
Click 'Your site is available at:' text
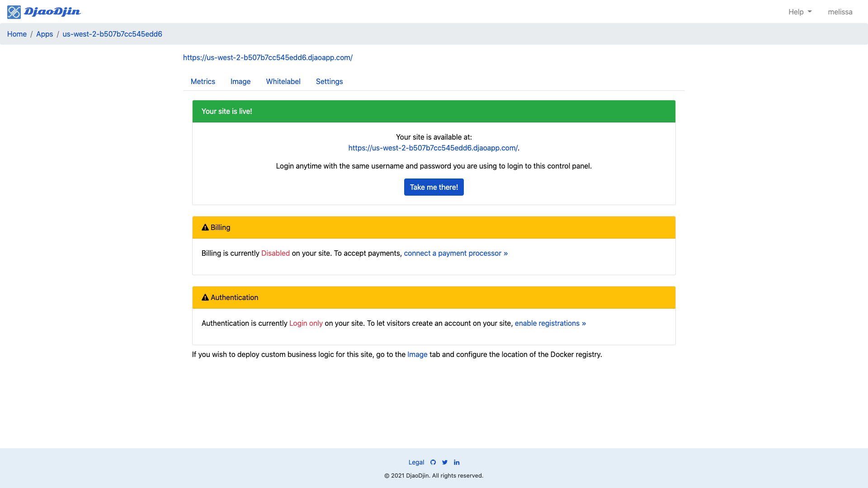click(x=434, y=137)
